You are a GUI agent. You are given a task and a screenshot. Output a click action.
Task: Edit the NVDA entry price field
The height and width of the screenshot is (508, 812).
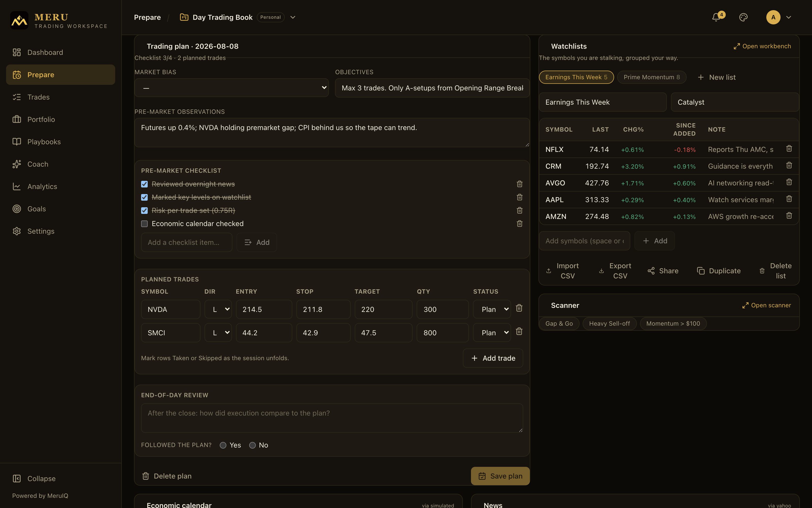264,309
